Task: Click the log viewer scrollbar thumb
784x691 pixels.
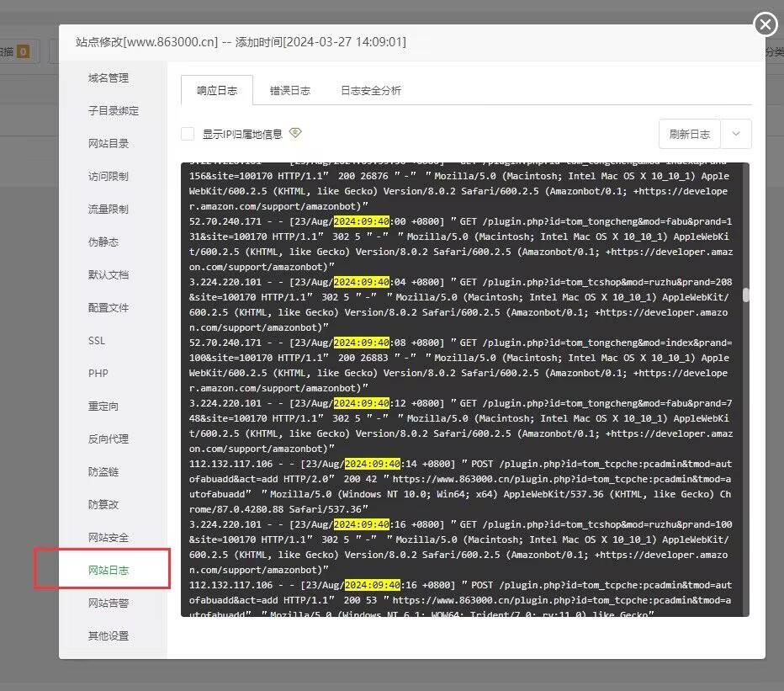Action: click(x=745, y=295)
